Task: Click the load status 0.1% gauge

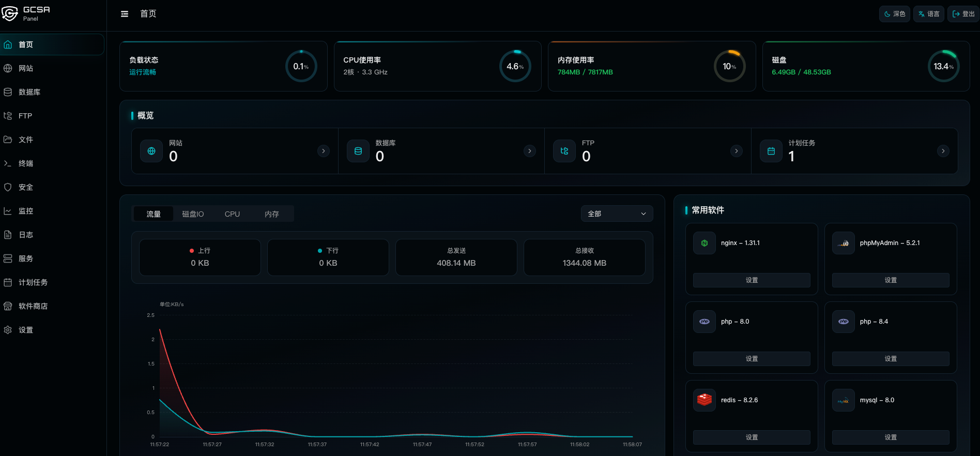Action: [301, 66]
